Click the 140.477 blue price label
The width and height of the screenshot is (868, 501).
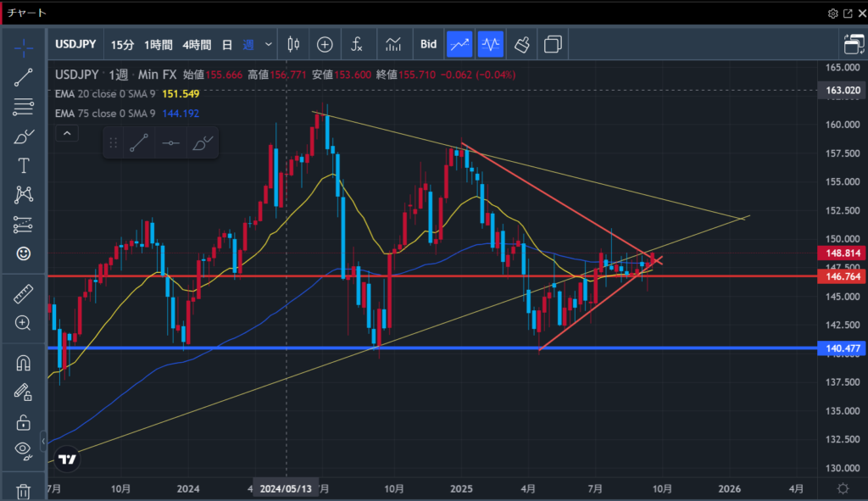point(837,348)
